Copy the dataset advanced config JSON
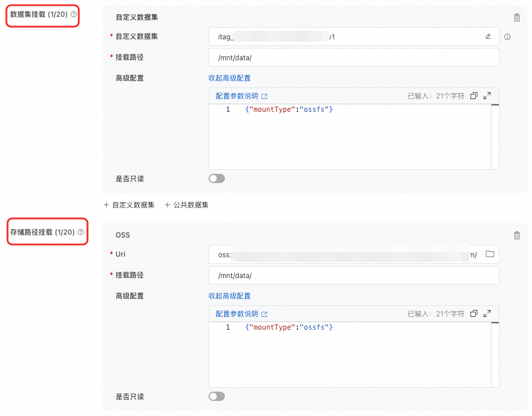 tap(474, 96)
